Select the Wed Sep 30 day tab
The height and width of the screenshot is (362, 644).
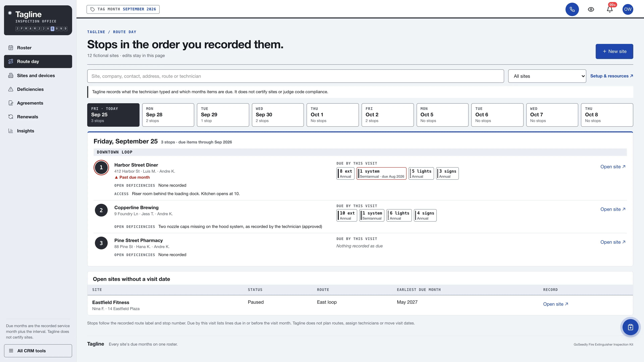[x=278, y=115]
